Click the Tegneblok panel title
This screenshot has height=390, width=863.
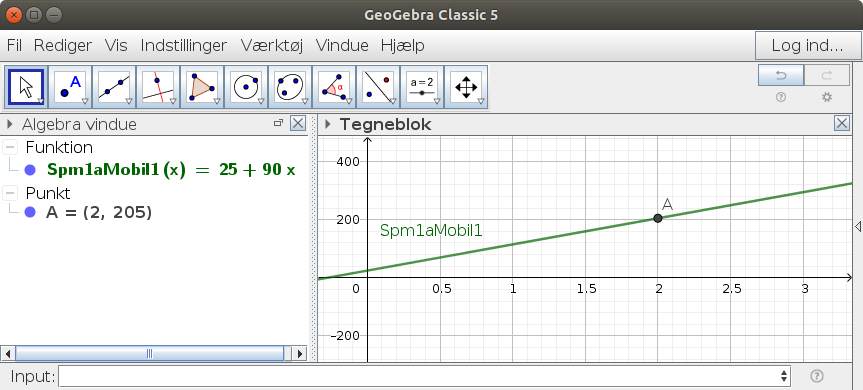[385, 124]
